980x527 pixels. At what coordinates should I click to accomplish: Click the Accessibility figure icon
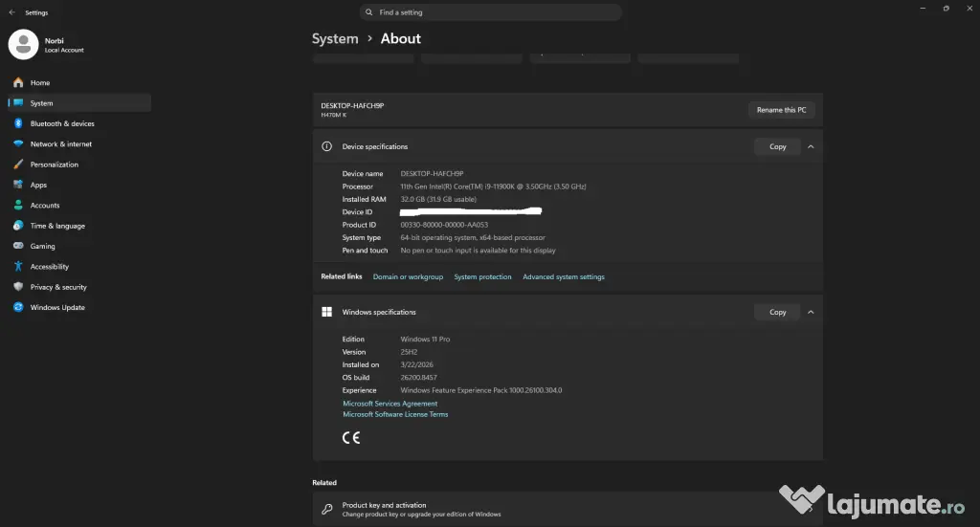click(x=18, y=267)
